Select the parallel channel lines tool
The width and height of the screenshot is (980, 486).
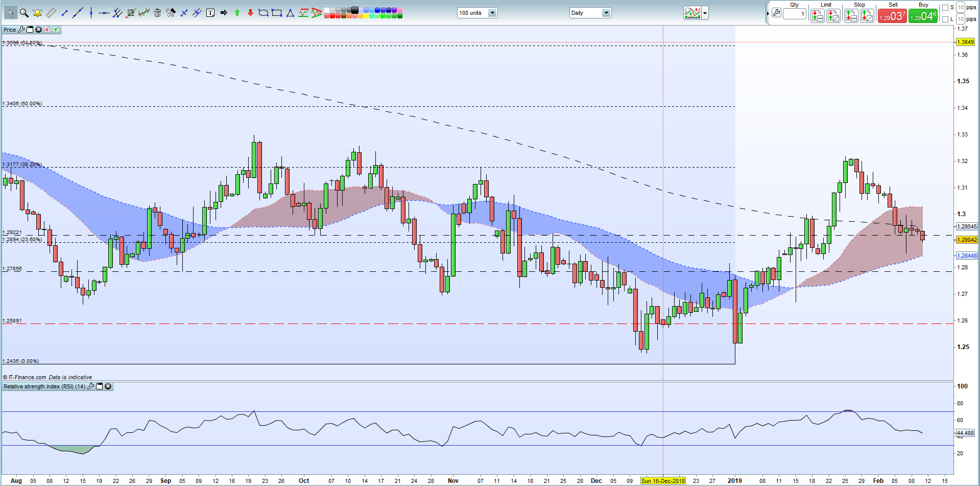117,13
